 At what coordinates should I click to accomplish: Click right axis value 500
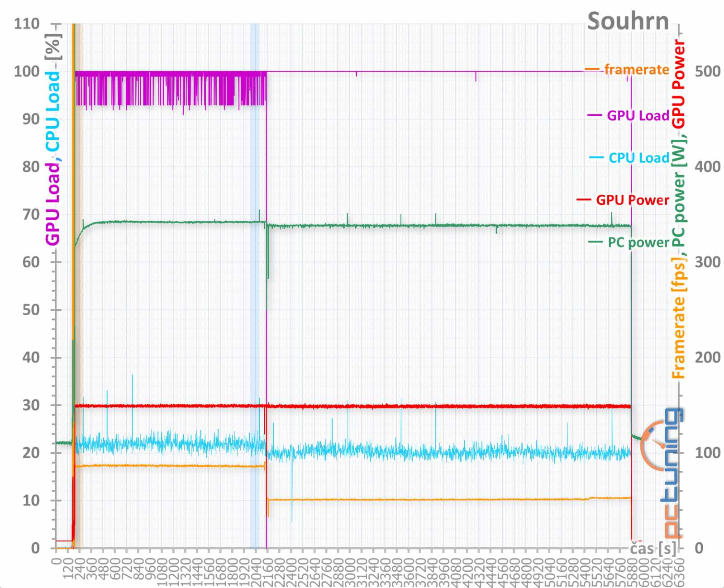click(708, 71)
